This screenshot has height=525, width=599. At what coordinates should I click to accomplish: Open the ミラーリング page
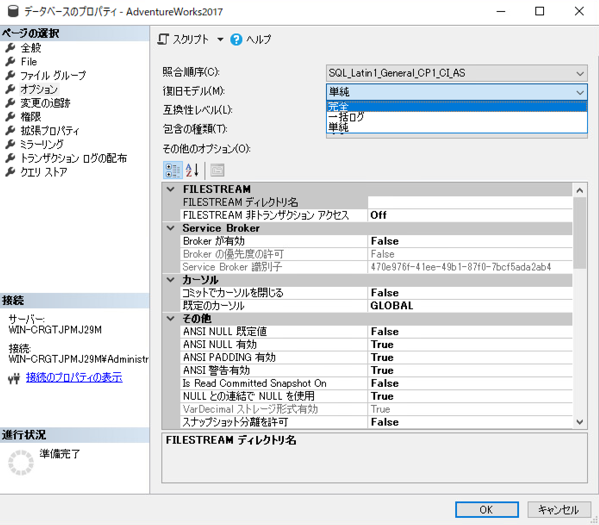click(x=42, y=144)
